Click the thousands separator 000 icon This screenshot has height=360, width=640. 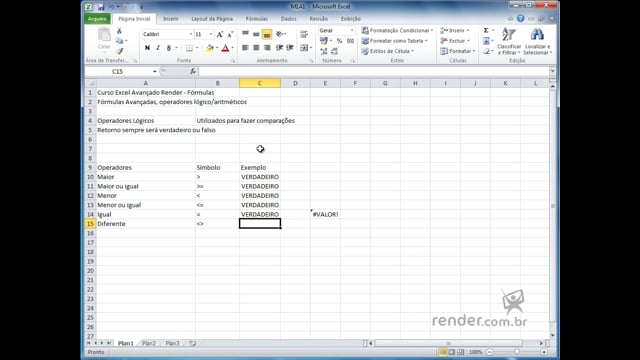point(350,41)
